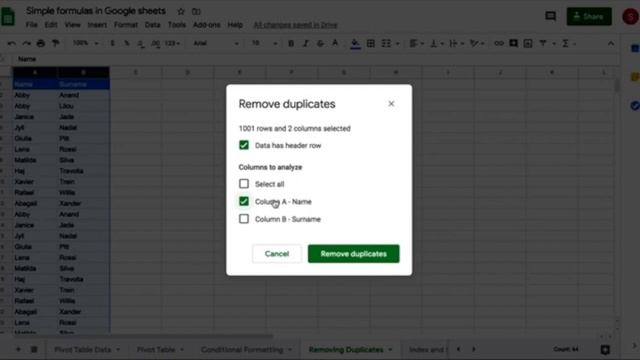Open the text wrapping dropdown
Viewport: 640px width, 360px height.
(x=456, y=43)
